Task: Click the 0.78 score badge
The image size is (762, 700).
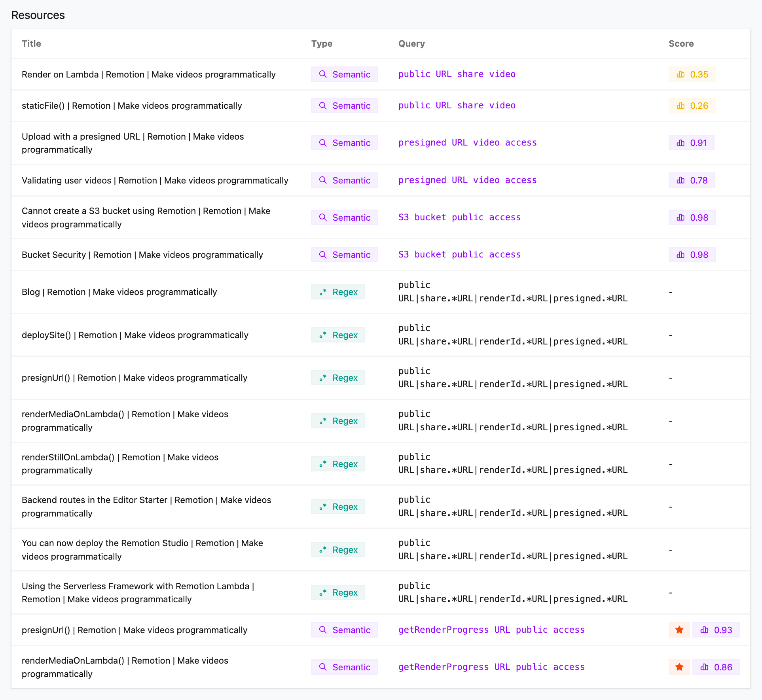Action: click(x=692, y=180)
